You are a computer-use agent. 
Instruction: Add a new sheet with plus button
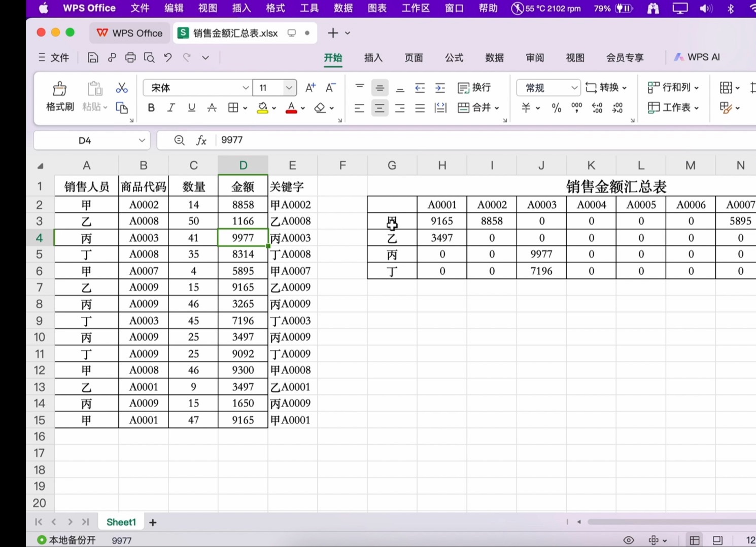(x=153, y=522)
